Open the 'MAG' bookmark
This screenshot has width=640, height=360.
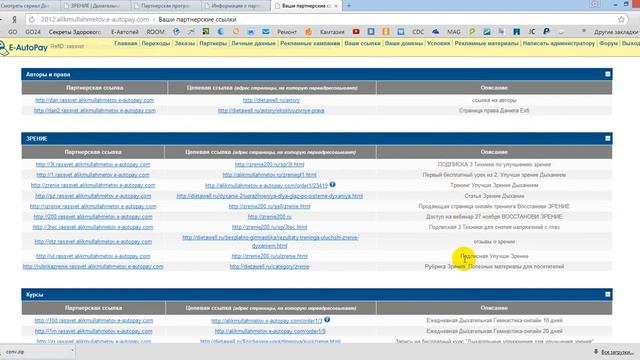pos(453,31)
